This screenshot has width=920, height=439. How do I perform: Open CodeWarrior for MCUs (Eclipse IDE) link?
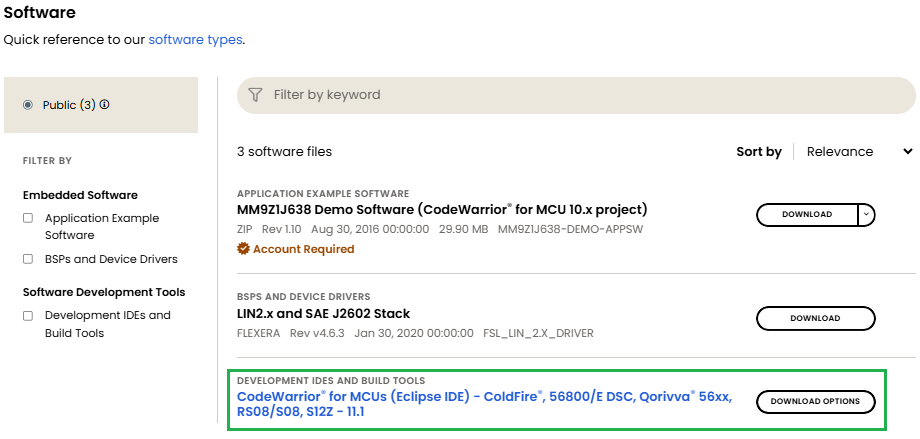(484, 404)
